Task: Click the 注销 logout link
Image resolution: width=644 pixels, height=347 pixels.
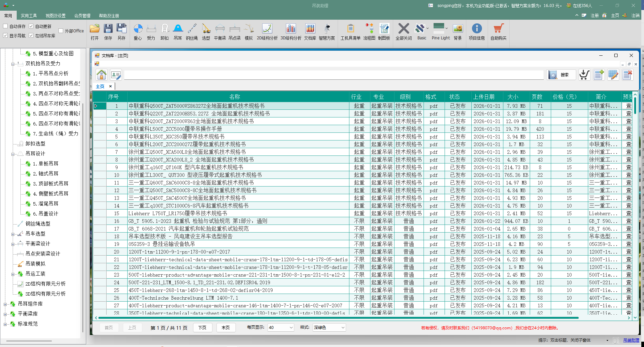Action: (x=635, y=16)
